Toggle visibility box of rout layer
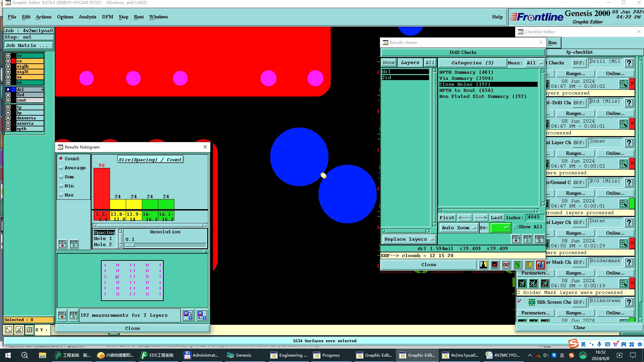Screen dimensions: 644x362 click(8, 100)
